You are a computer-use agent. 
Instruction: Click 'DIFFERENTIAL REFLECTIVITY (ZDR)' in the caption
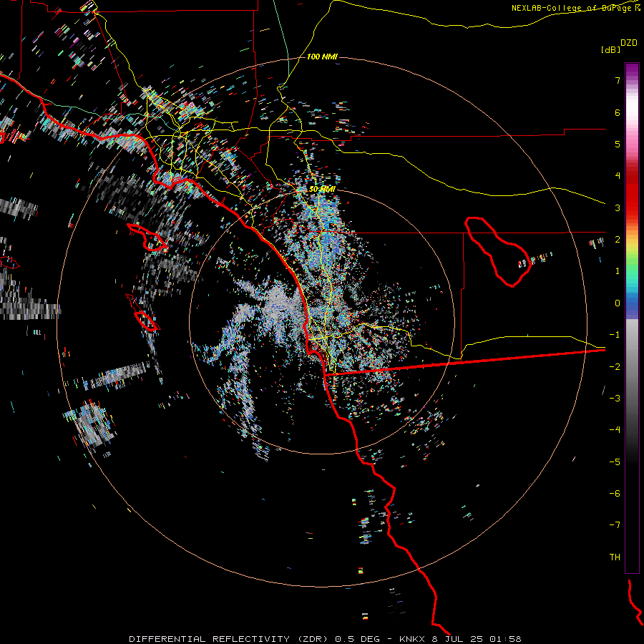(228, 639)
